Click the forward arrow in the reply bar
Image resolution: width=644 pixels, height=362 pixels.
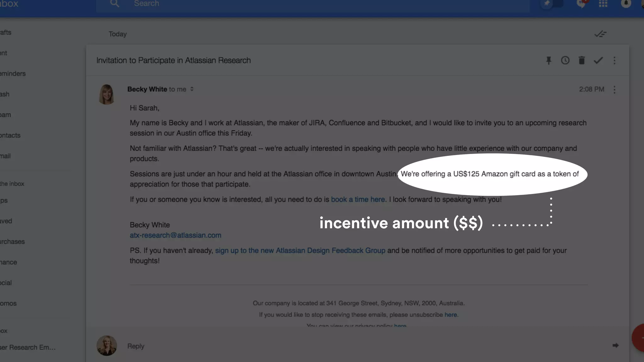615,346
